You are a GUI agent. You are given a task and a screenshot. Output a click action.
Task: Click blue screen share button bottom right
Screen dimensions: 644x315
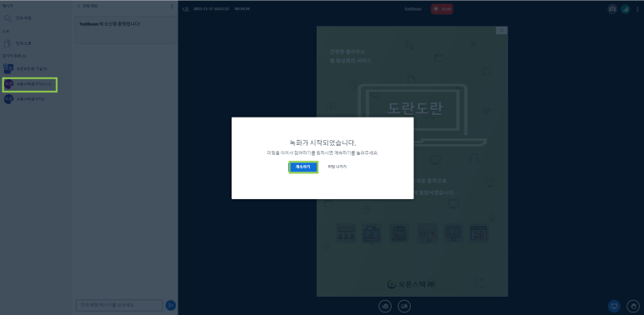coord(614,306)
